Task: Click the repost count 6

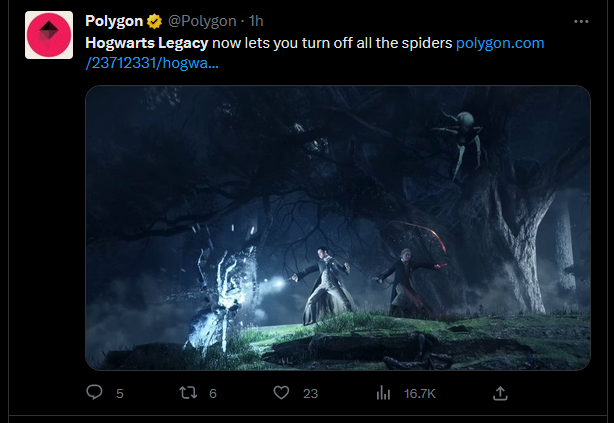Action: (x=213, y=394)
